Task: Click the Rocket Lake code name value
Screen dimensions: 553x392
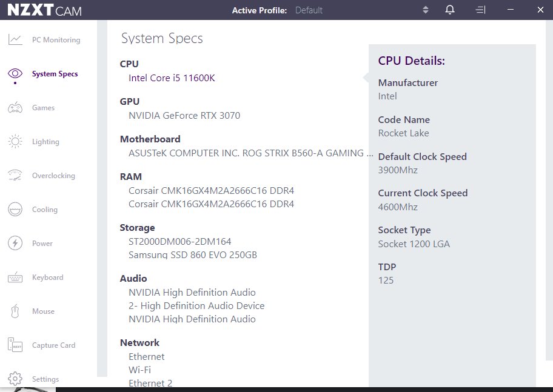Action: pyautogui.click(x=403, y=133)
